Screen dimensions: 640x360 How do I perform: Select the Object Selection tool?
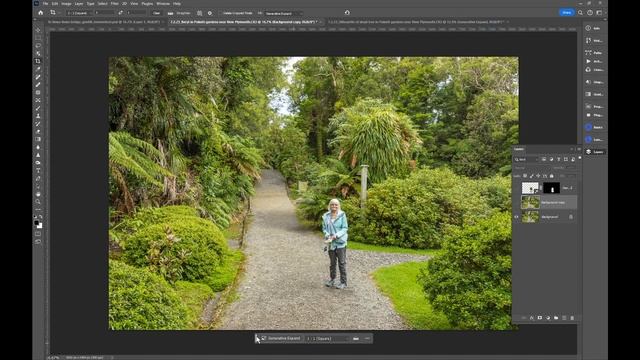tap(38, 53)
